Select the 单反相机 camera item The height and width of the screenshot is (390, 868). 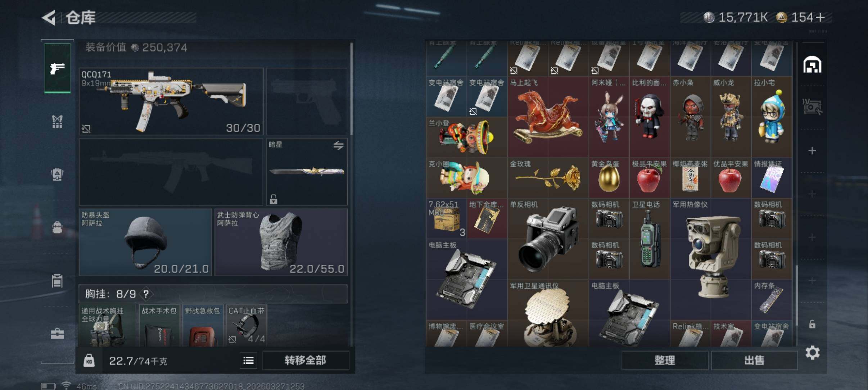[x=548, y=239]
